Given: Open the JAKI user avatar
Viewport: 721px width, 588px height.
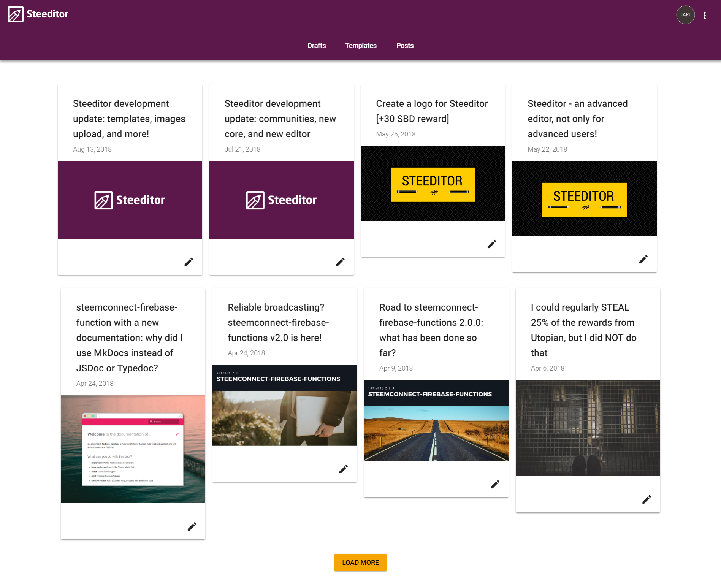Looking at the screenshot, I should (x=685, y=15).
